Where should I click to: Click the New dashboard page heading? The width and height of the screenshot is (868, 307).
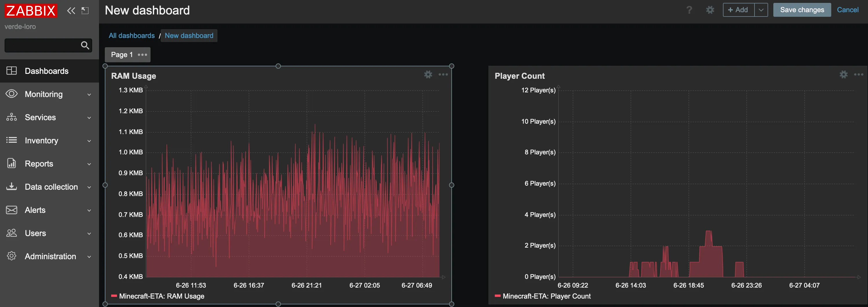pos(147,10)
